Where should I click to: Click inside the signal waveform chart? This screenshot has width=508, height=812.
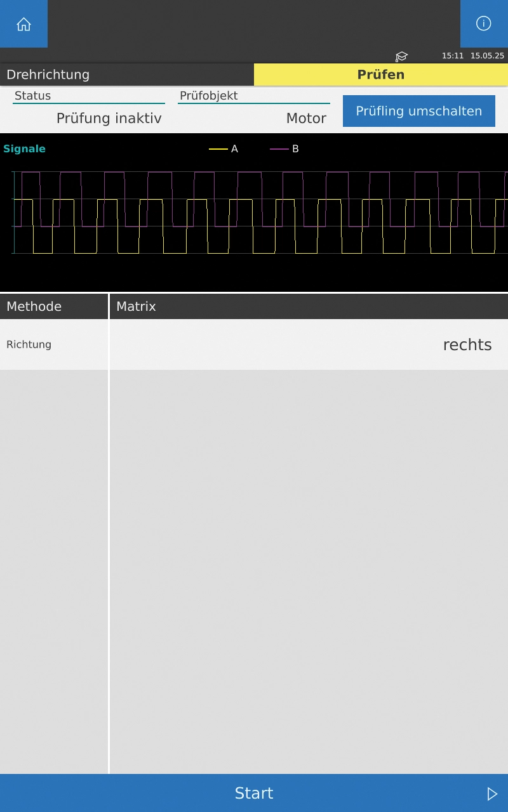[x=254, y=213]
